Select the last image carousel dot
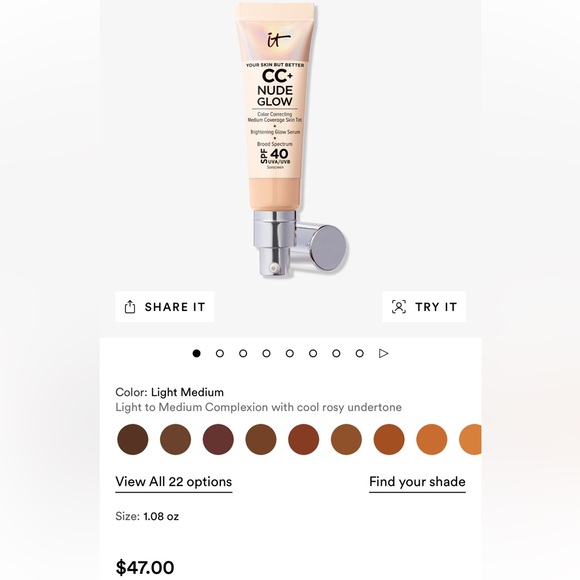Image resolution: width=580 pixels, height=580 pixels. point(360,353)
